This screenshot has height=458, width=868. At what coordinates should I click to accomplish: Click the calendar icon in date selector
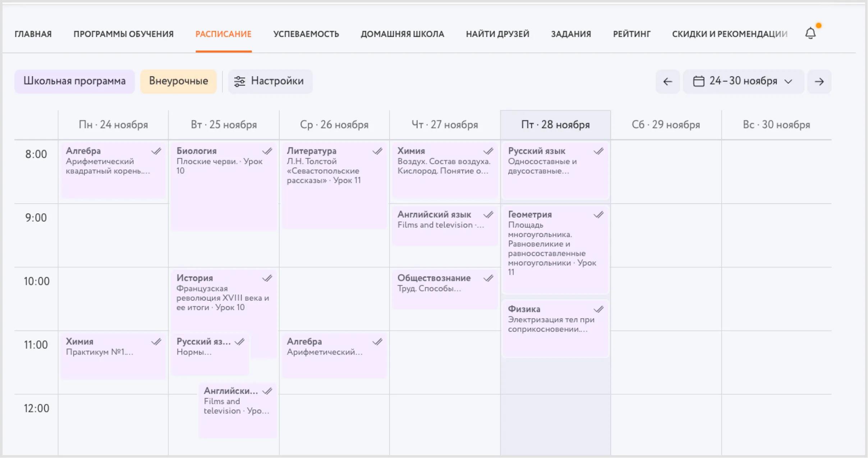[698, 81]
